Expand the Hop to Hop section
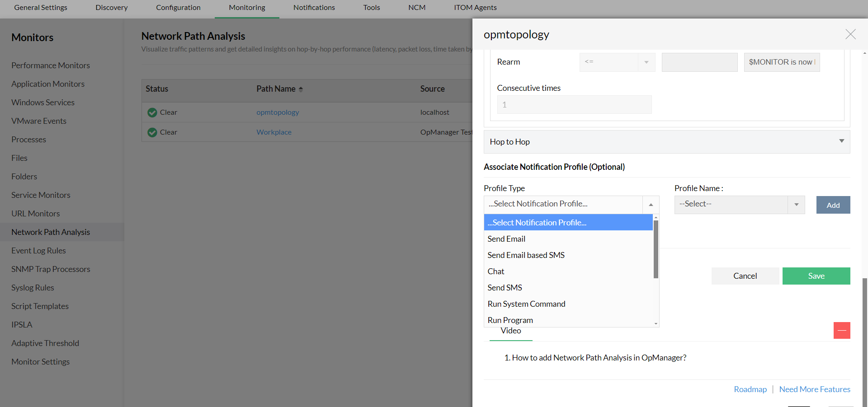Screen dimensions: 868x407 841,141
